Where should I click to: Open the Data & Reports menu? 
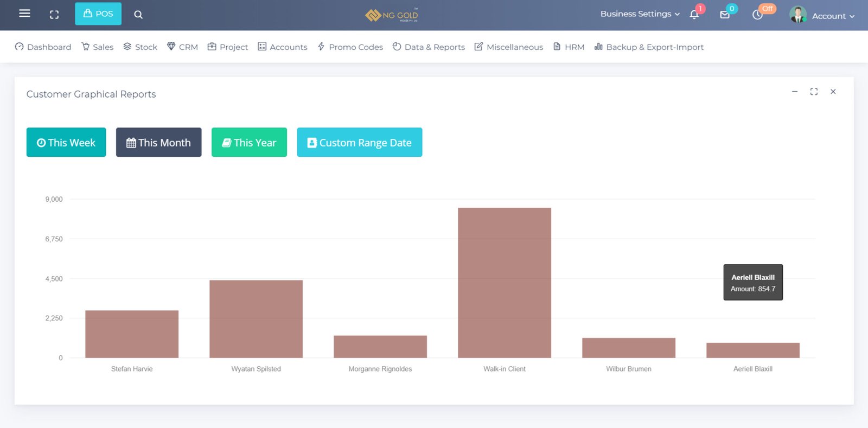point(429,47)
